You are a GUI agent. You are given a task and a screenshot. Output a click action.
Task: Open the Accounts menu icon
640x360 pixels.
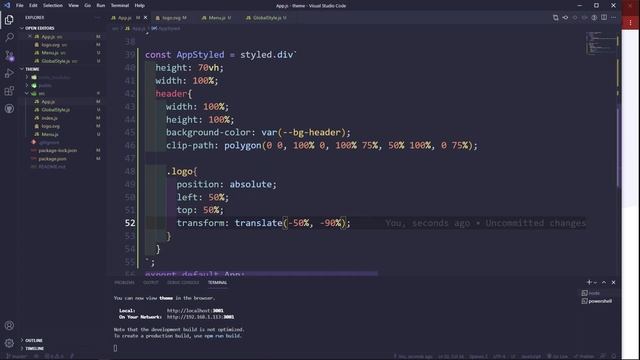9,325
